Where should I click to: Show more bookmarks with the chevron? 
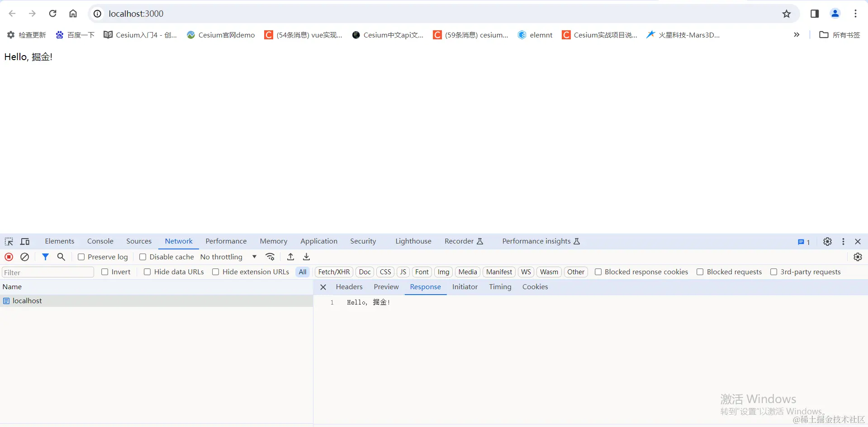797,35
